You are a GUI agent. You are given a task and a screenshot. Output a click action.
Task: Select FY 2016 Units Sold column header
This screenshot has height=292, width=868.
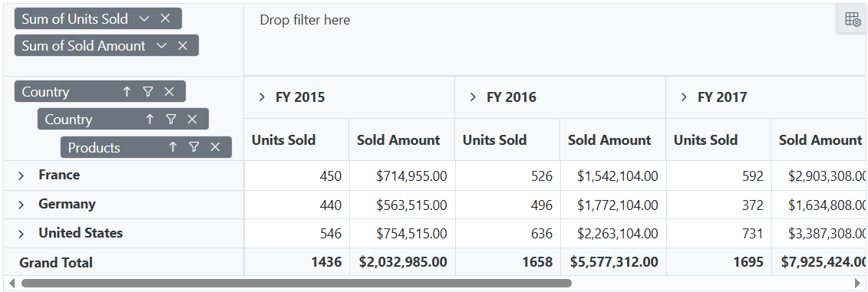coord(507,140)
